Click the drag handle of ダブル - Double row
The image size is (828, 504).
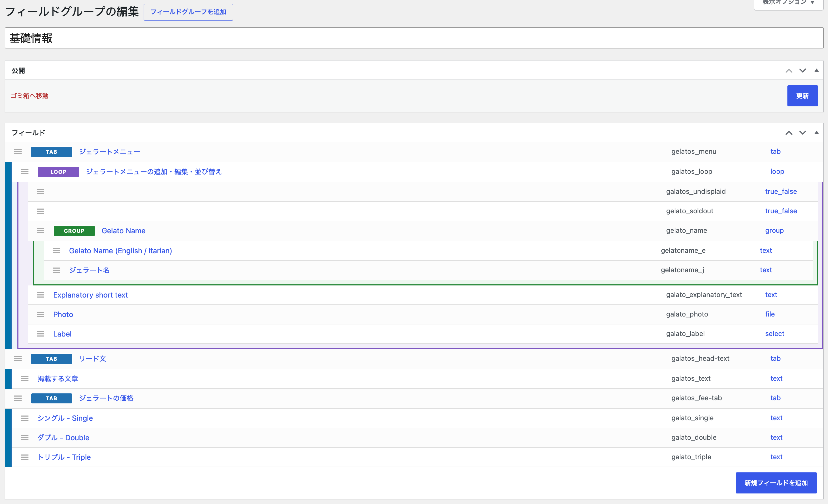tap(25, 438)
